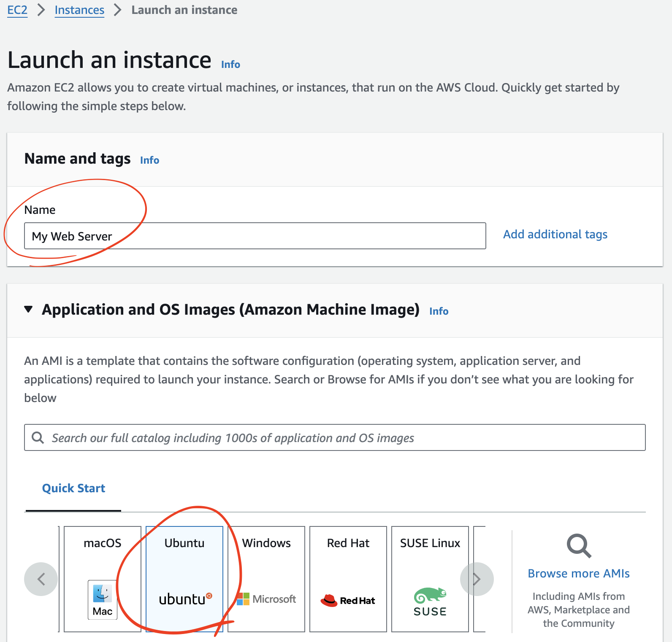Click the Microsoft Windows logo
Screen dimensions: 672x642
(x=266, y=599)
